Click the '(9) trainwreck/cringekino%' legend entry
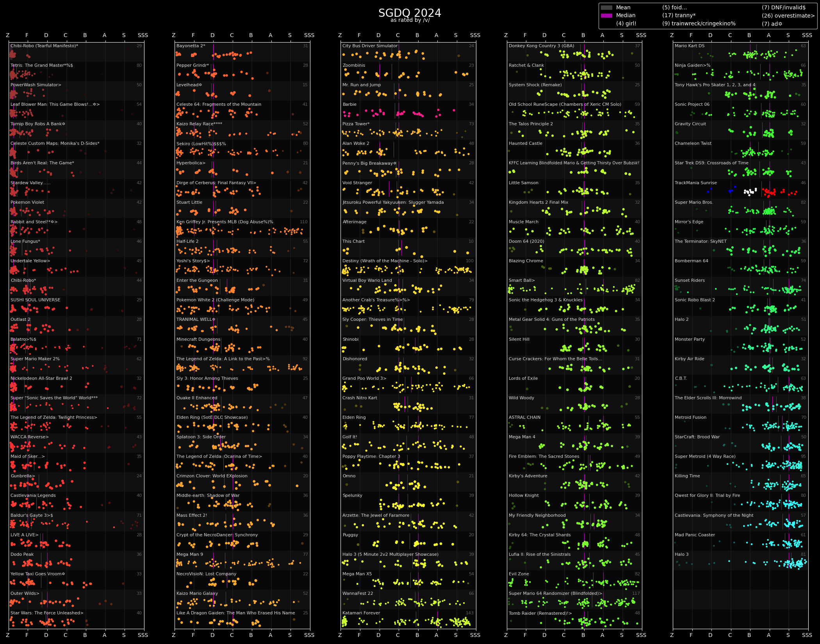 coord(699,23)
